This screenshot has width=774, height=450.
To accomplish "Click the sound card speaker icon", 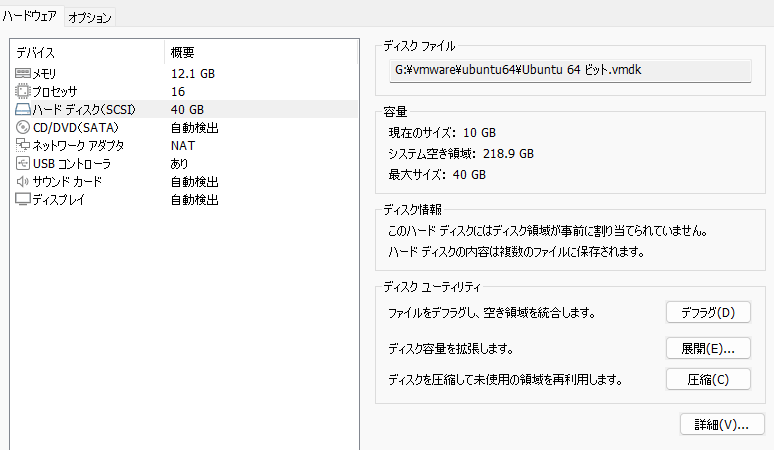I will pos(23,181).
